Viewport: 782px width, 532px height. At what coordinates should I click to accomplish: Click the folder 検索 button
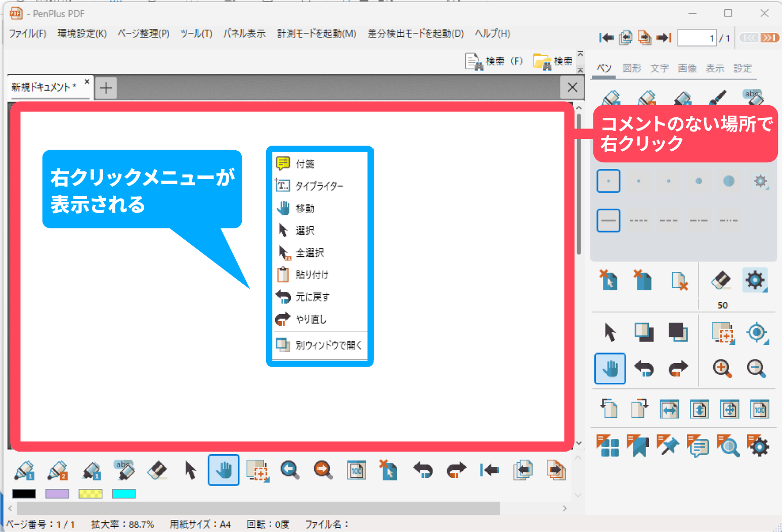coord(553,61)
